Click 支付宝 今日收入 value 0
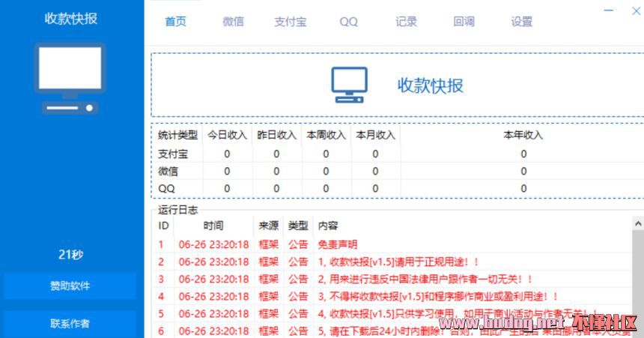The height and width of the screenshot is (338, 644). [227, 154]
